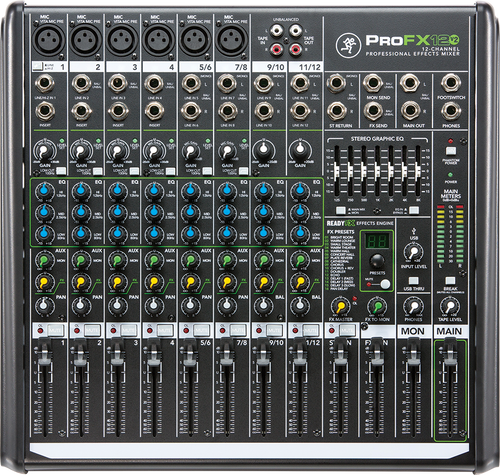The image size is (500, 475).
Task: Click the left main level meter
Action: 441,235
